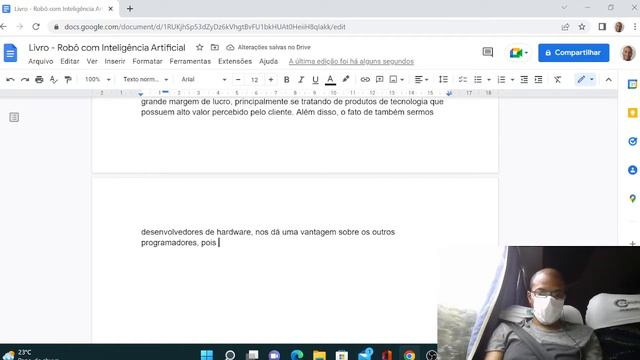Toggle the checklist format
Viewport: 640px width, 360px height.
(462, 80)
